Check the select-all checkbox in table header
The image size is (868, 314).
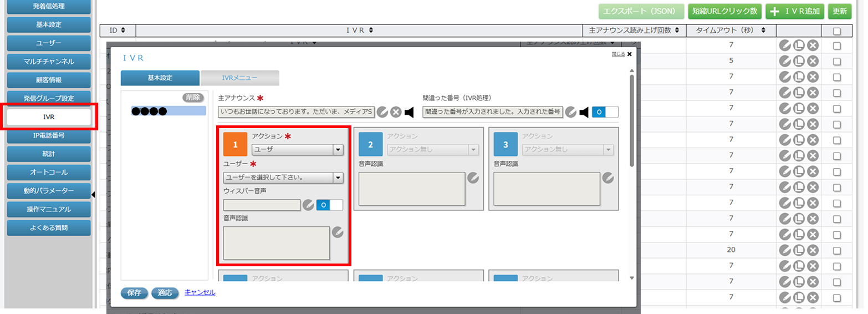837,31
